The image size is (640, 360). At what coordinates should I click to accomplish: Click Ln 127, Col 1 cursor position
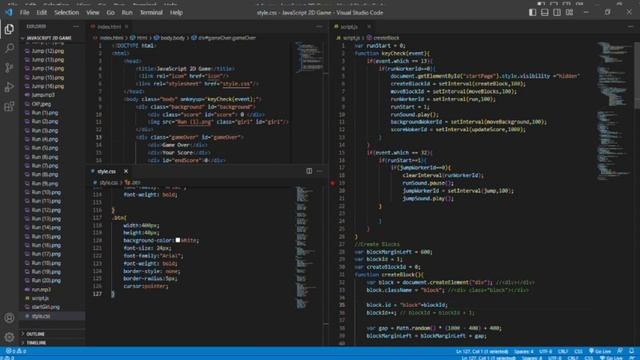482,351
